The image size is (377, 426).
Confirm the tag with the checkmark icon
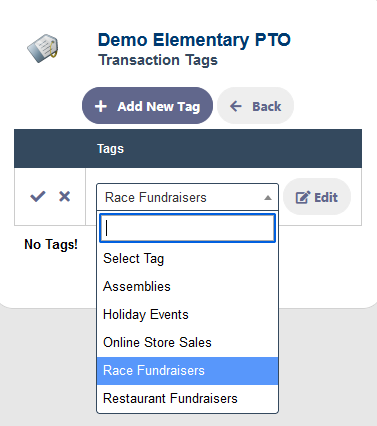point(38,196)
